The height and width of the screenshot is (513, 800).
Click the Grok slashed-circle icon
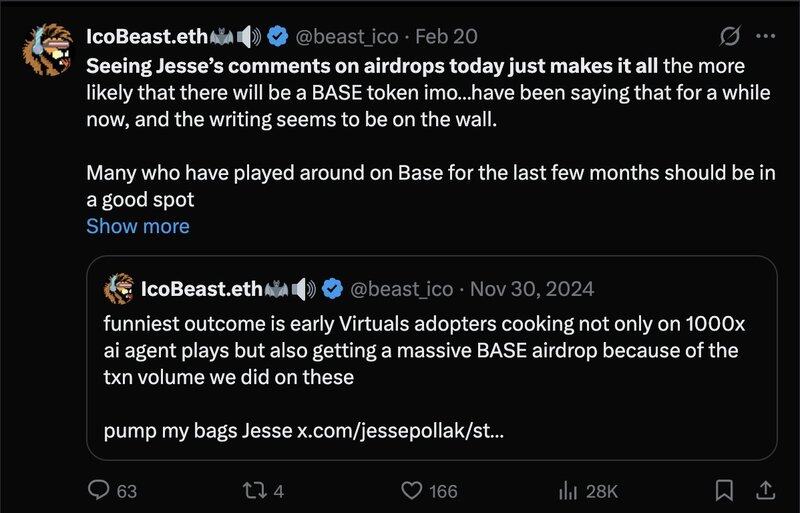point(730,36)
